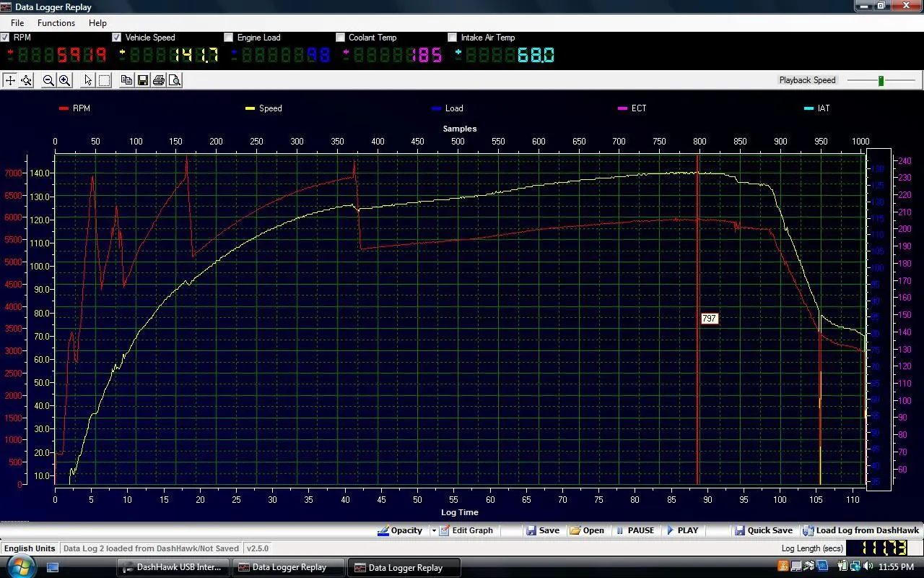Viewport: 924px width, 578px height.
Task: Click the PLAY button to resume playback
Action: tap(682, 530)
